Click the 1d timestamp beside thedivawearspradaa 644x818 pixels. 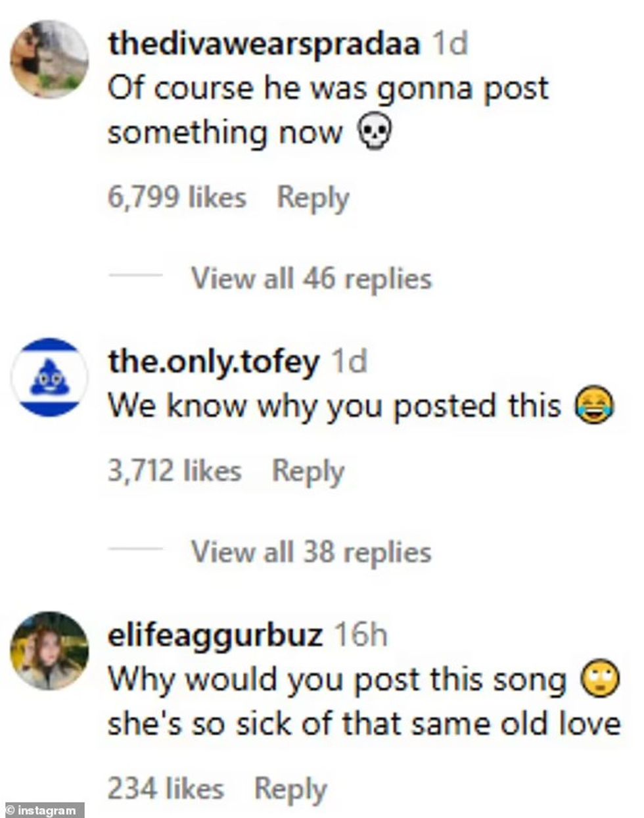[449, 44]
